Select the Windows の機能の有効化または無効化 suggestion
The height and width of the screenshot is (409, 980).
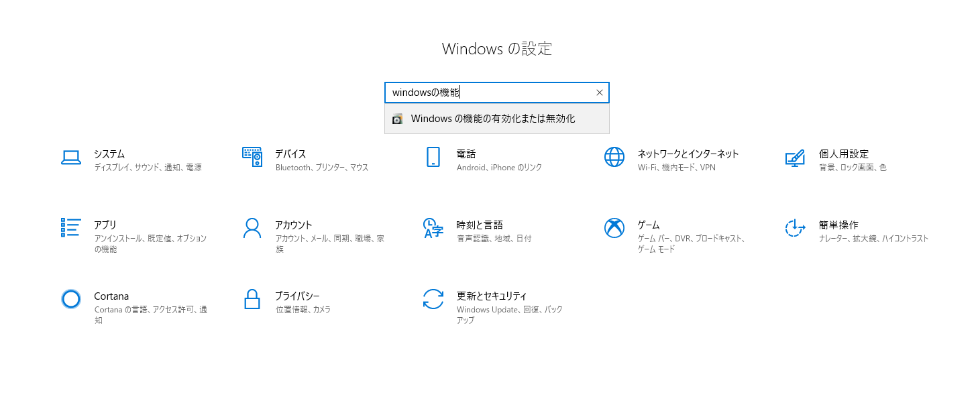[497, 119]
